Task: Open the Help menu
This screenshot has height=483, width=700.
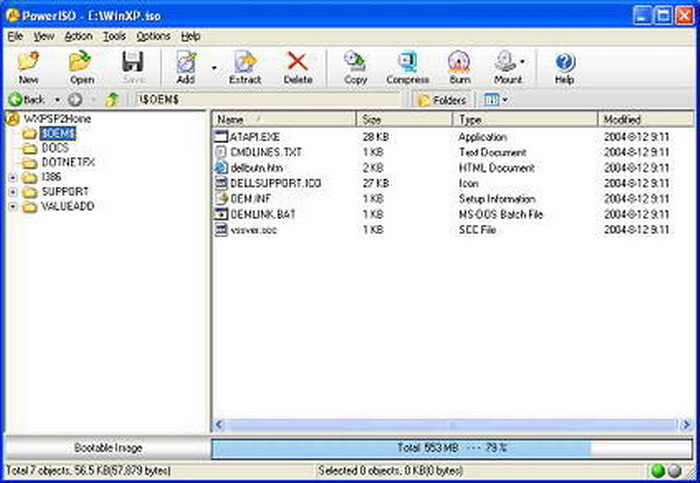Action: (190, 36)
